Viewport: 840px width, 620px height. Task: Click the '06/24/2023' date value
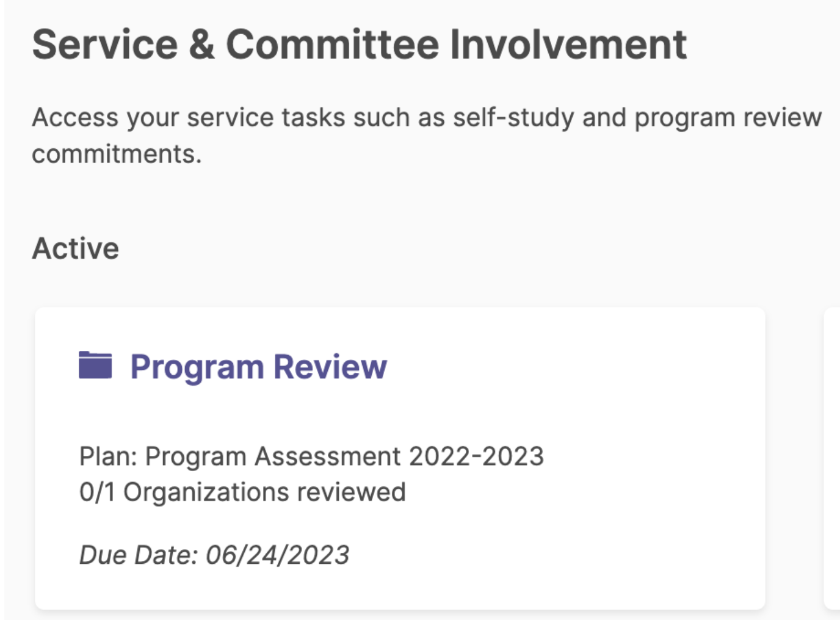(278, 555)
